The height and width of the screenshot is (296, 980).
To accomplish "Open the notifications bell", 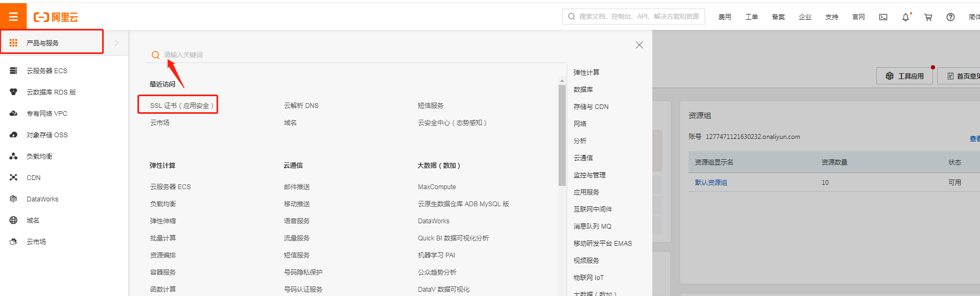I will [x=906, y=17].
